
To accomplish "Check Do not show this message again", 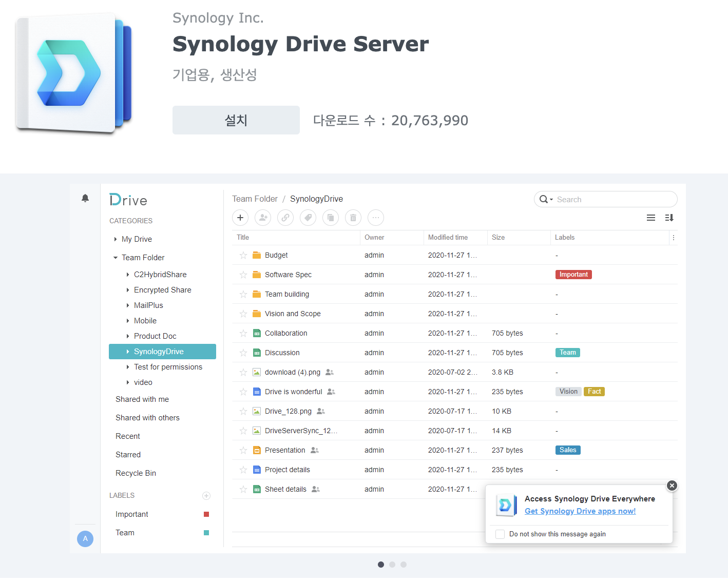I will tap(500, 534).
